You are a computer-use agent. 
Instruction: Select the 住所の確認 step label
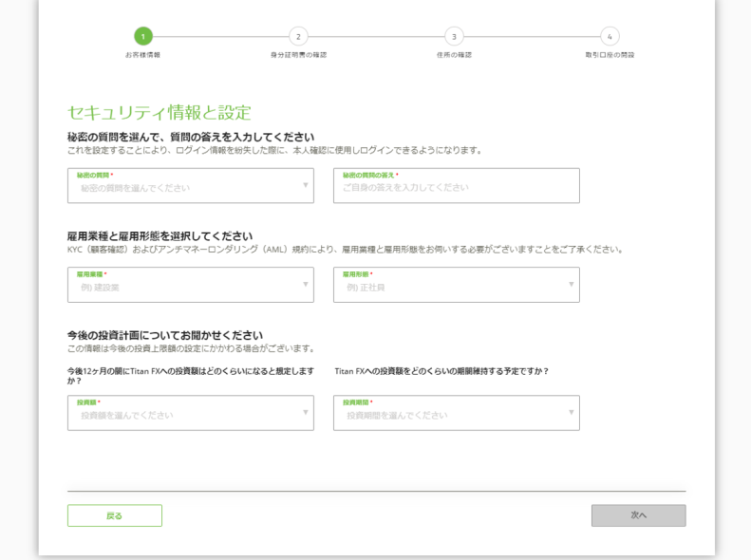pos(454,55)
